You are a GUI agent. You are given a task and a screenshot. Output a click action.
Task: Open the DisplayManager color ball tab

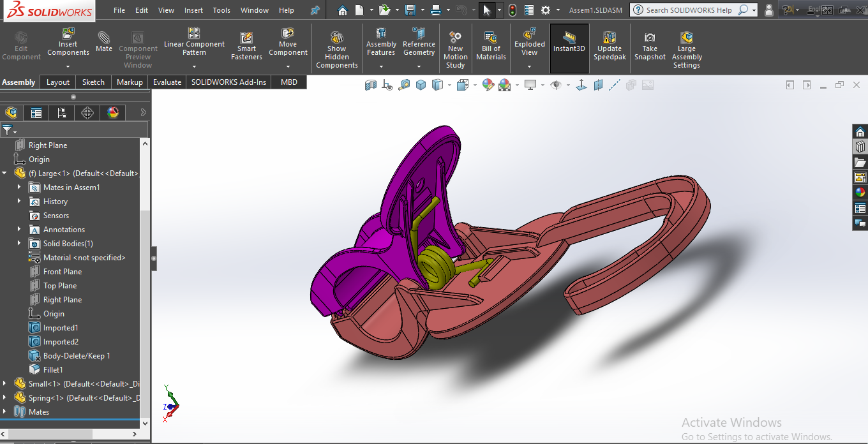click(113, 113)
